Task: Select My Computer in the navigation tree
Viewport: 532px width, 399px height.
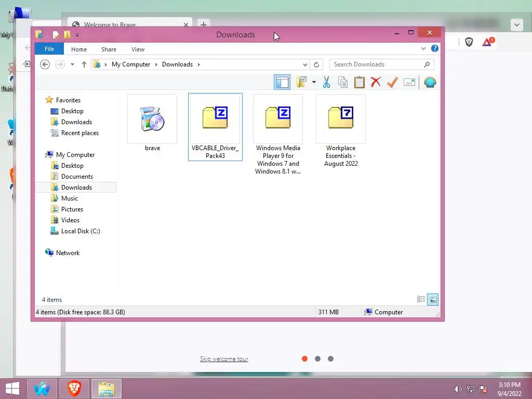Action: pyautogui.click(x=75, y=155)
